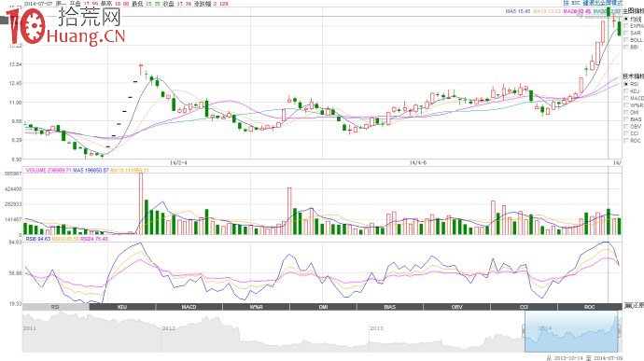Grab the right handle of the timeline range
The image size is (644, 361).
[618, 331]
